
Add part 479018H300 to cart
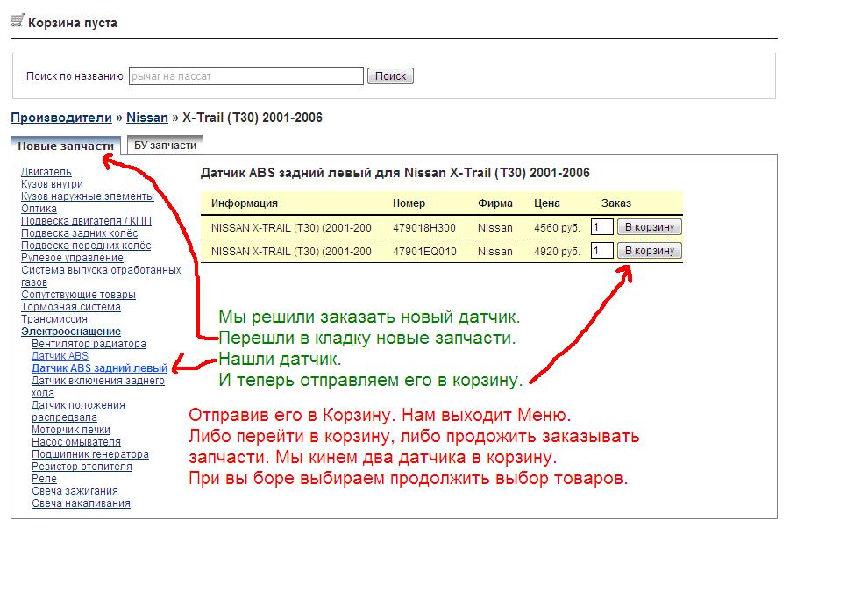[650, 227]
